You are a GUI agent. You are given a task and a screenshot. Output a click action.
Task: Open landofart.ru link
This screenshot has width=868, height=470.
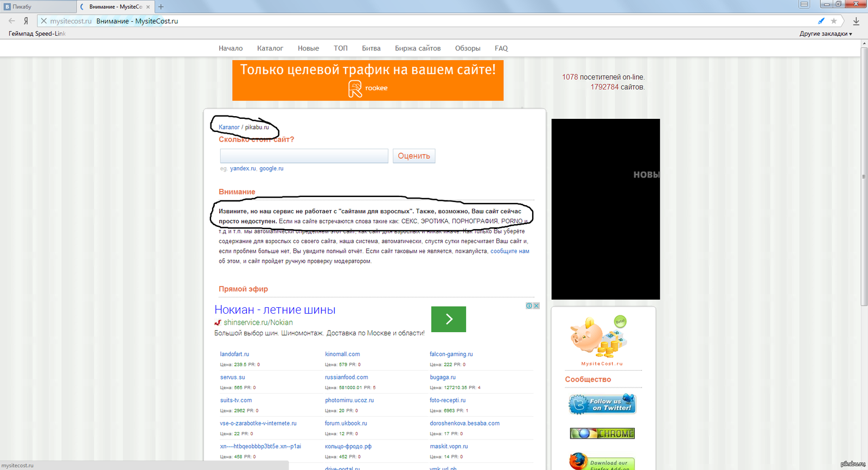(x=234, y=354)
